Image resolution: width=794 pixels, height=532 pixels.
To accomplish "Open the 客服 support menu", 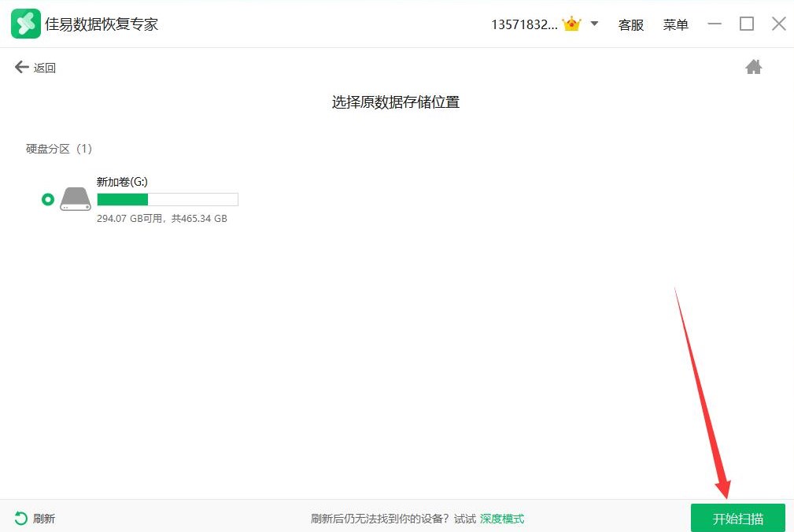I will click(x=630, y=25).
